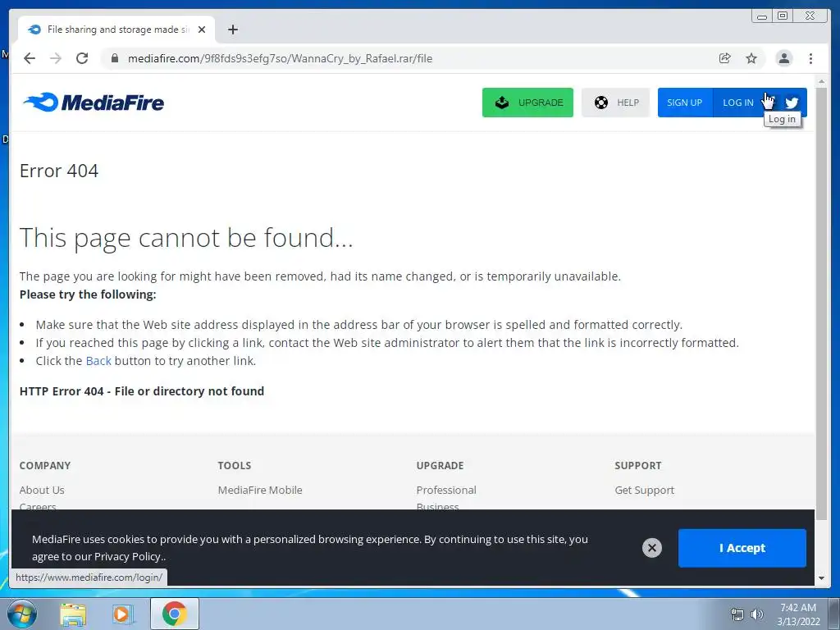
Task: Open the Chrome three-dot menu
Action: coord(810,58)
